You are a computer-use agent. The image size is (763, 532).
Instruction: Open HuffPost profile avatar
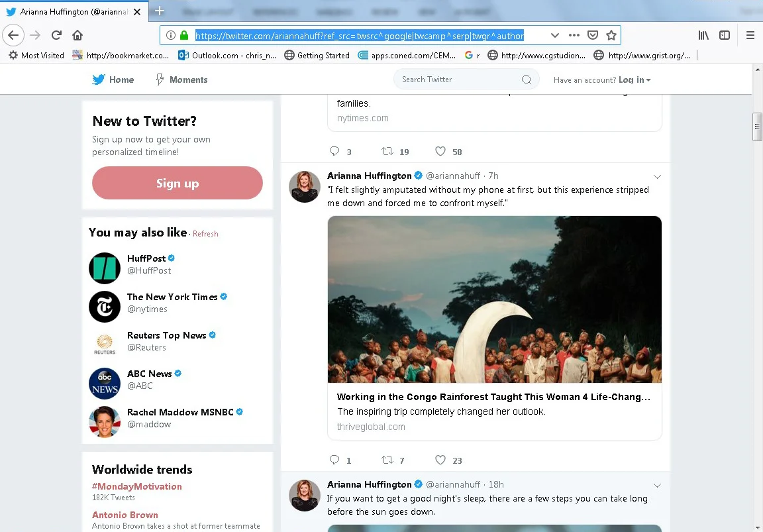(105, 268)
